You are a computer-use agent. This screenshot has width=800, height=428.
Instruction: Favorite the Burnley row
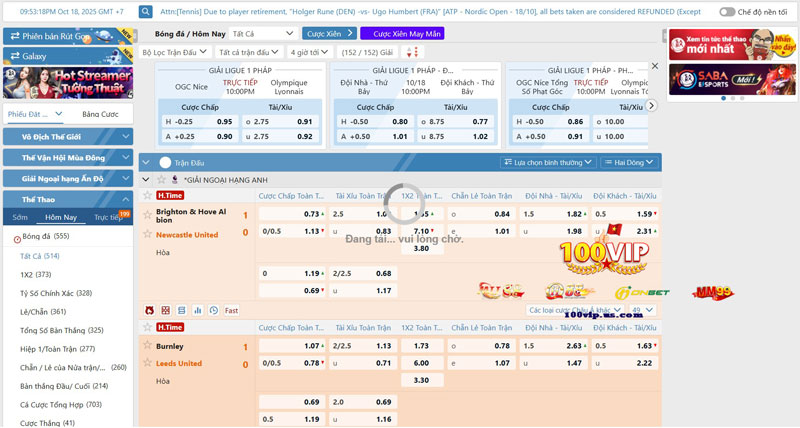tap(147, 345)
